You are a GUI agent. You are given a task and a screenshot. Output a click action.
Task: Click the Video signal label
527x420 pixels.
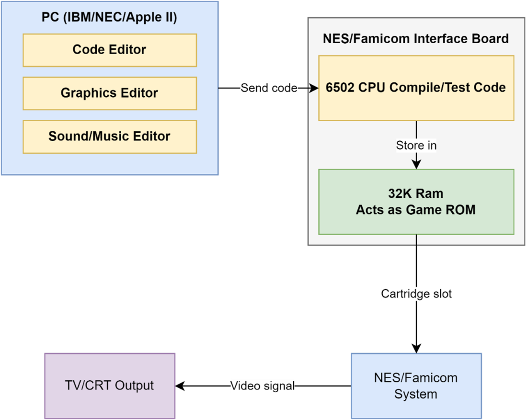(x=263, y=386)
